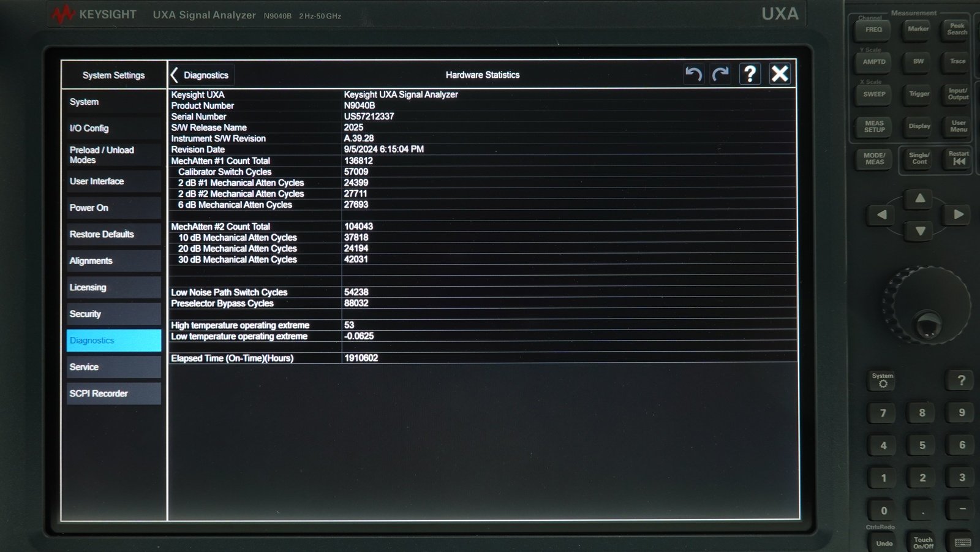The width and height of the screenshot is (980, 552).
Task: Click the redo arrow icon
Action: click(721, 74)
